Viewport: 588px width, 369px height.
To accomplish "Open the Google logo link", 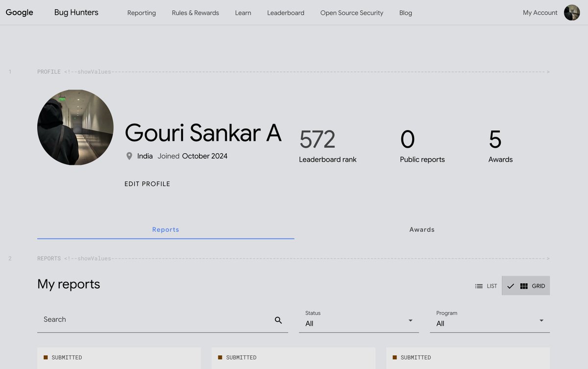I will coord(20,12).
